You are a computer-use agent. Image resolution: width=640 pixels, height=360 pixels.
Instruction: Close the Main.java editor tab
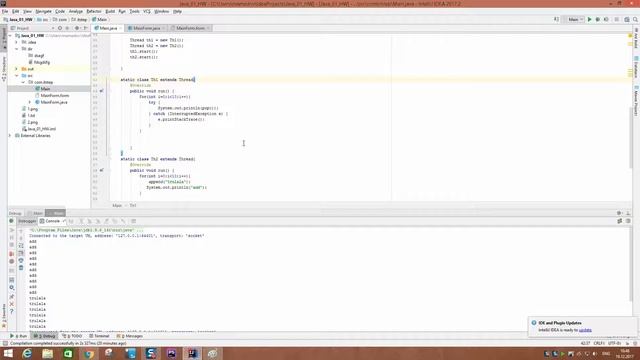pyautogui.click(x=121, y=28)
